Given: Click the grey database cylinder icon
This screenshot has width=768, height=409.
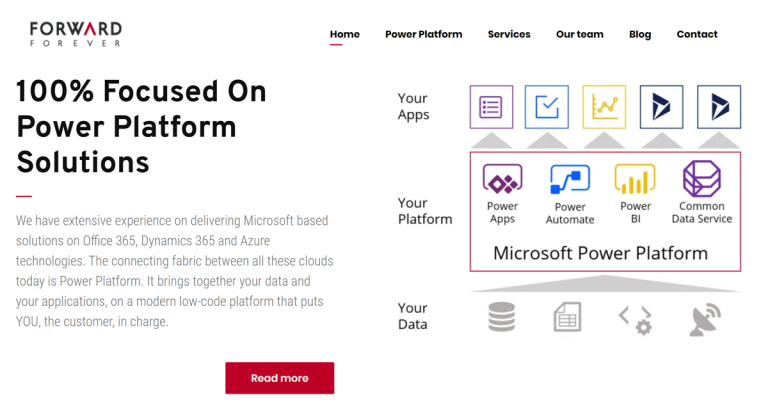Looking at the screenshot, I should 502,317.
